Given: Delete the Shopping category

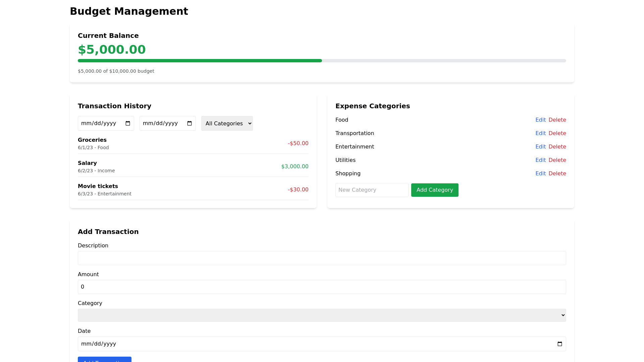Looking at the screenshot, I should coord(557,174).
